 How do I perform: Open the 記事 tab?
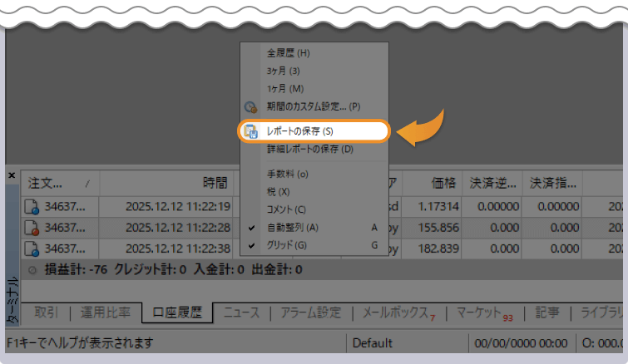coord(547,312)
